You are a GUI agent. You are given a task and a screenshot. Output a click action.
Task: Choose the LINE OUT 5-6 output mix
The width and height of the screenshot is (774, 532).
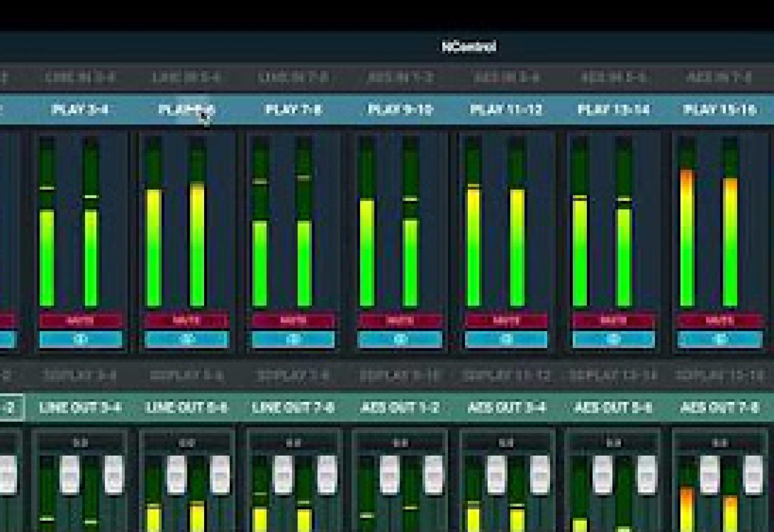click(x=187, y=408)
